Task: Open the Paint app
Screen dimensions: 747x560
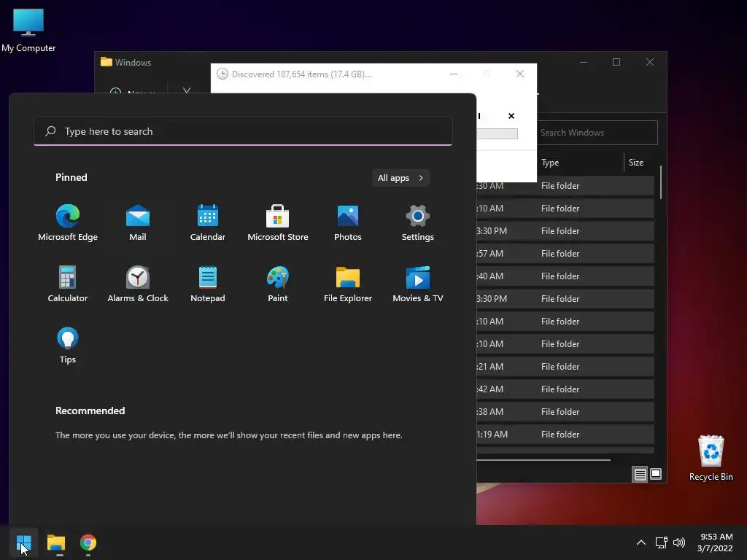Action: 278,284
